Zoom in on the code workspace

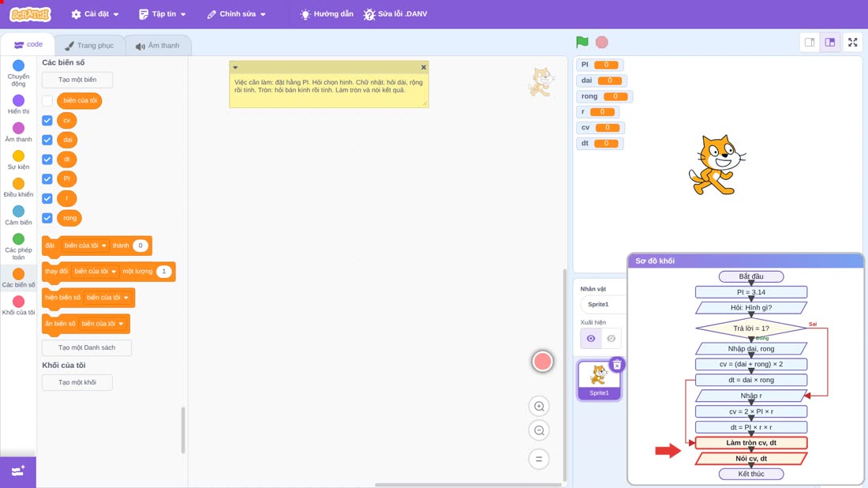tap(539, 406)
